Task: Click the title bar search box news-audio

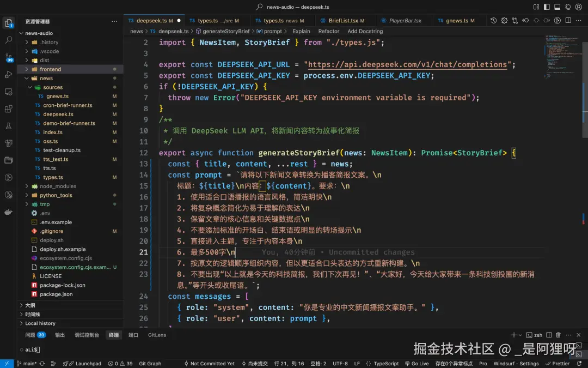Action: [x=292, y=7]
